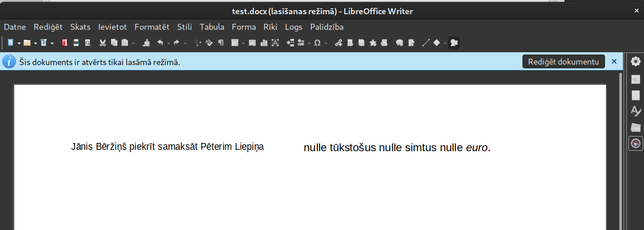Click the vertical scrollbar of the document
The image size is (644, 230).
[621, 151]
